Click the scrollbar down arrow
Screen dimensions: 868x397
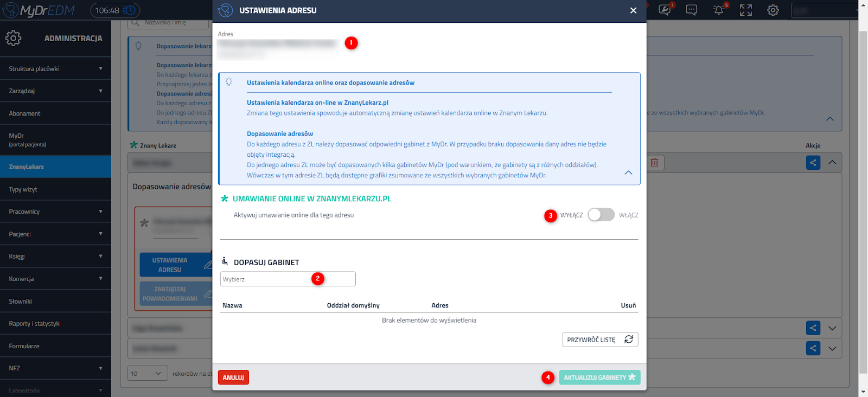point(863,392)
